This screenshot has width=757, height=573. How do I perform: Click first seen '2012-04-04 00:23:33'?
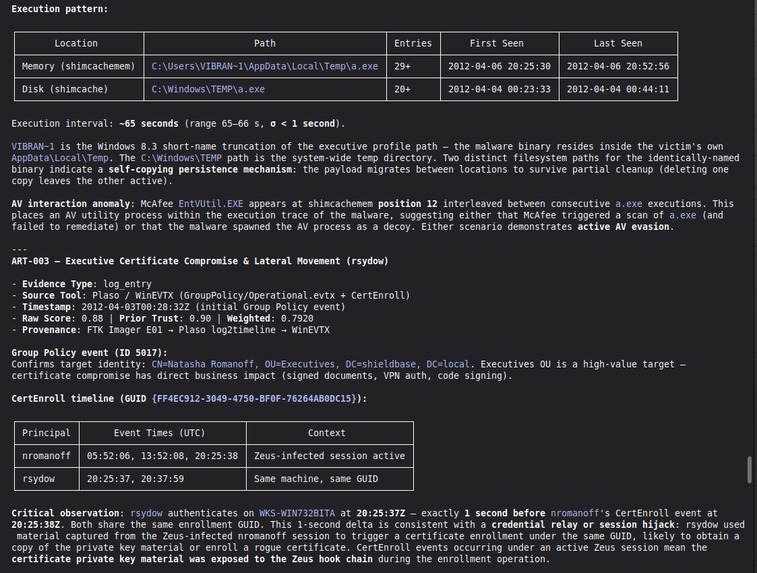[x=499, y=89]
